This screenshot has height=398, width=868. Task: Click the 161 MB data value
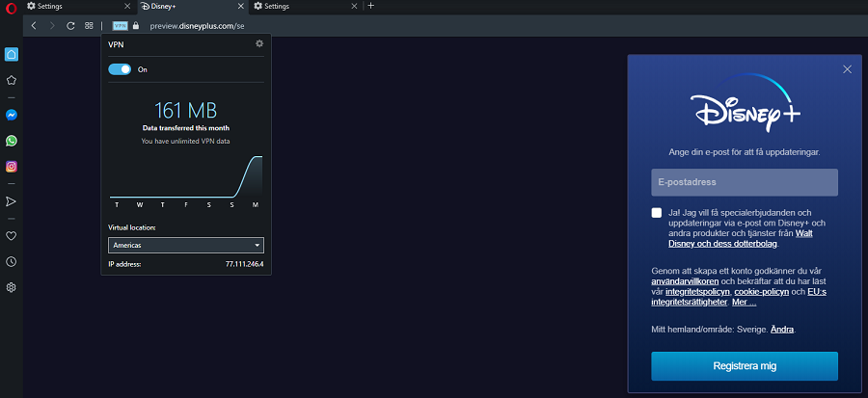click(185, 111)
